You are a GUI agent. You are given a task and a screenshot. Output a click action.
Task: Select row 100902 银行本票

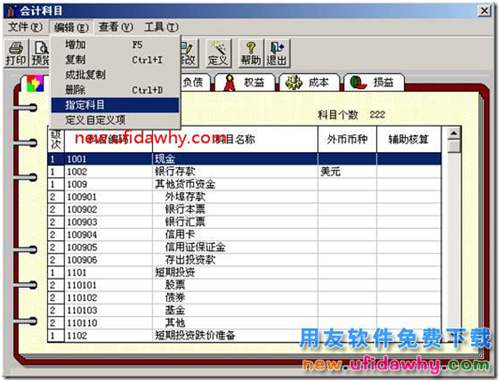click(x=245, y=210)
